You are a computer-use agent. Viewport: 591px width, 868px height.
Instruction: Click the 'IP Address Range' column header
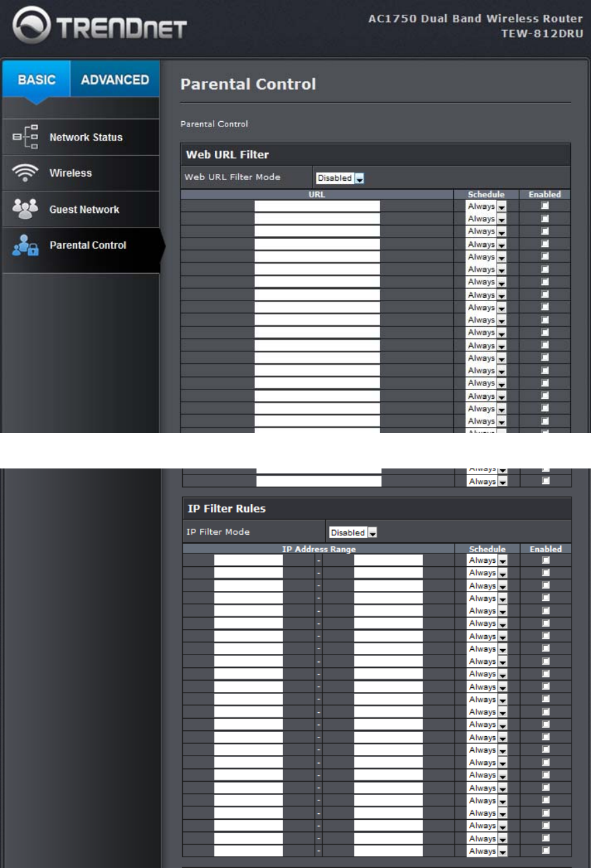point(319,549)
